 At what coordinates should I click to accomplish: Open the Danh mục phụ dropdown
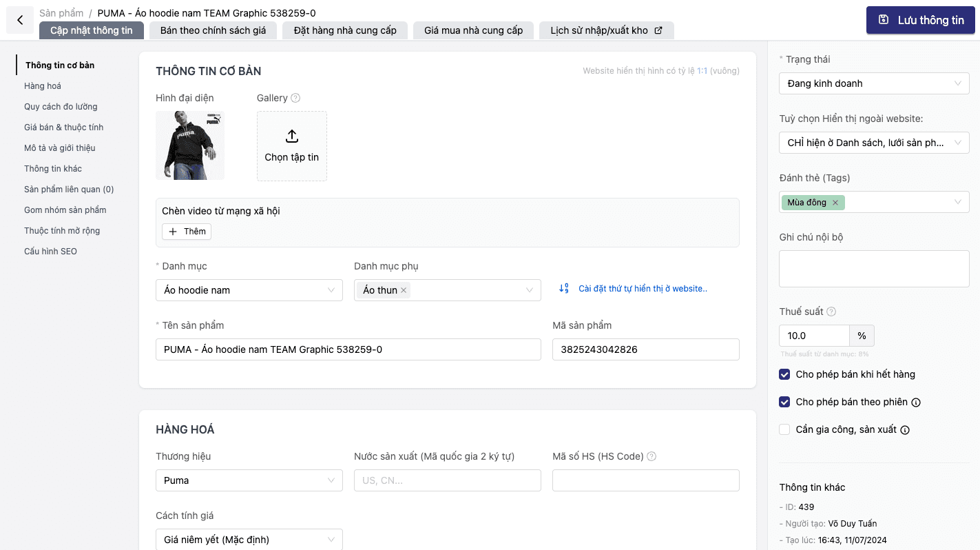click(x=448, y=290)
